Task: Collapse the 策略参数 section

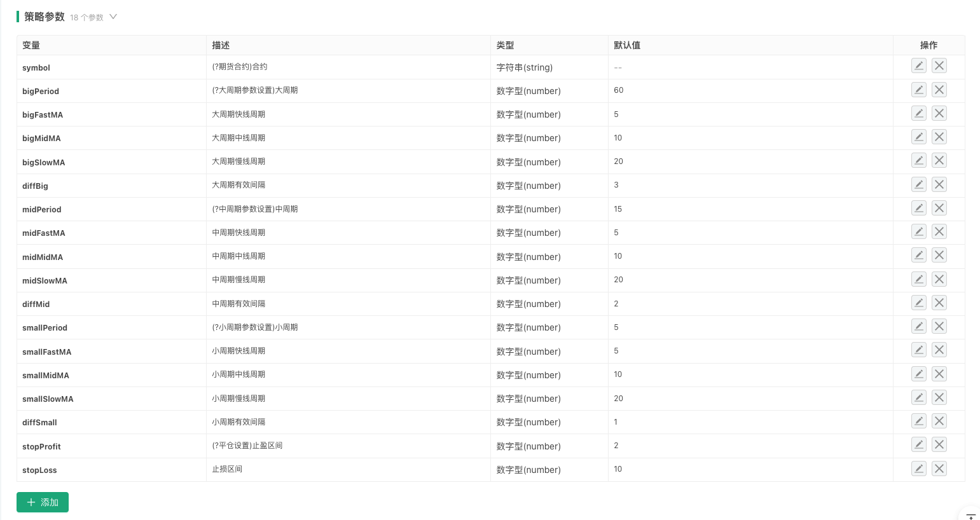Action: coord(113,17)
